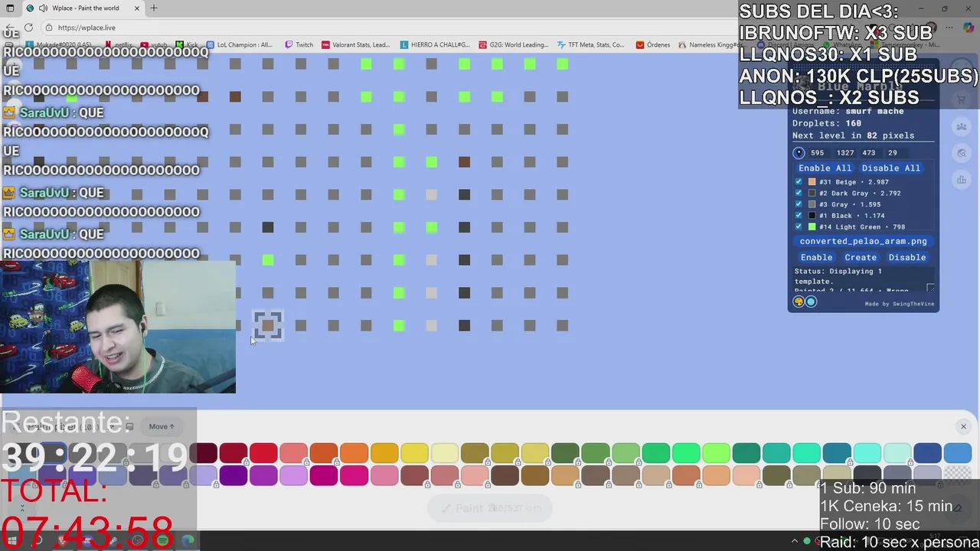This screenshot has width=980, height=551.
Task: Select the transparent checkered swatch
Action: pyautogui.click(x=957, y=474)
